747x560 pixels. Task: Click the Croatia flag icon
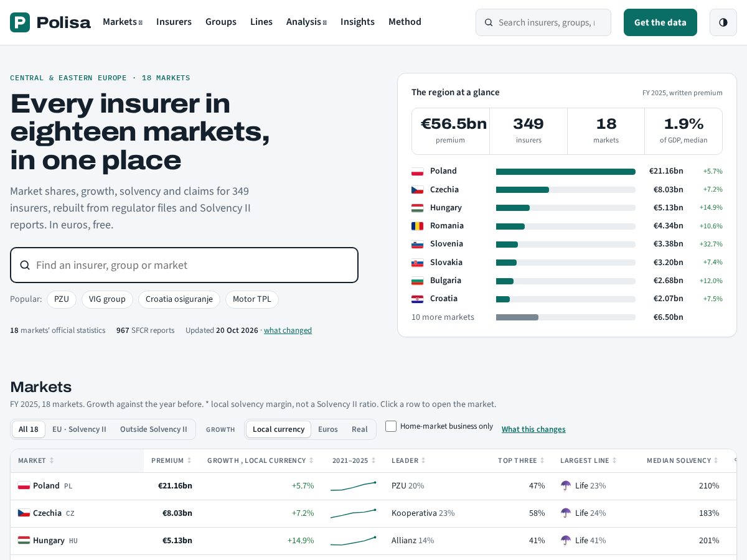coord(417,299)
